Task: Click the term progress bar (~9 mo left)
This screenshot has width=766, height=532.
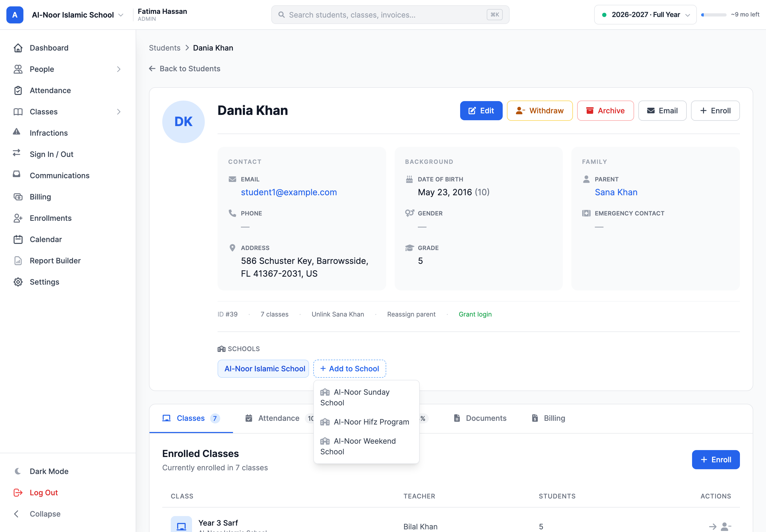Action: [714, 15]
